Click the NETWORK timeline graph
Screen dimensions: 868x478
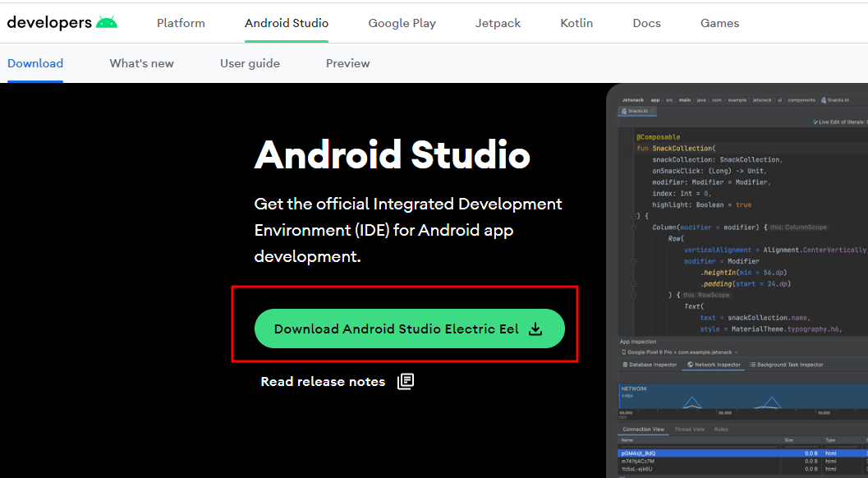742,397
